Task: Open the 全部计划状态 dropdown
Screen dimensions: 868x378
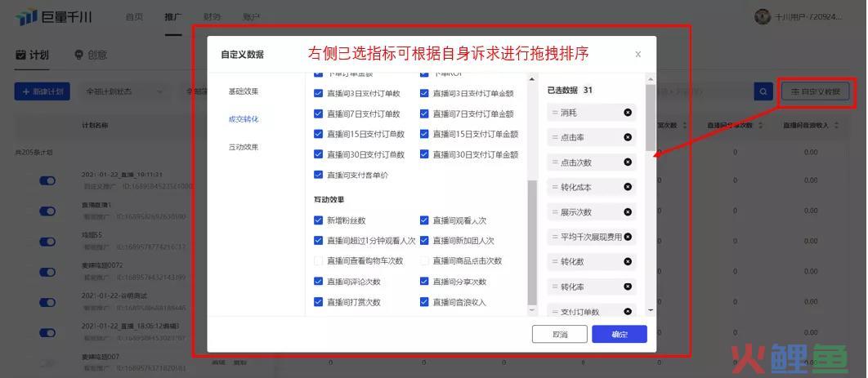Action: click(124, 91)
